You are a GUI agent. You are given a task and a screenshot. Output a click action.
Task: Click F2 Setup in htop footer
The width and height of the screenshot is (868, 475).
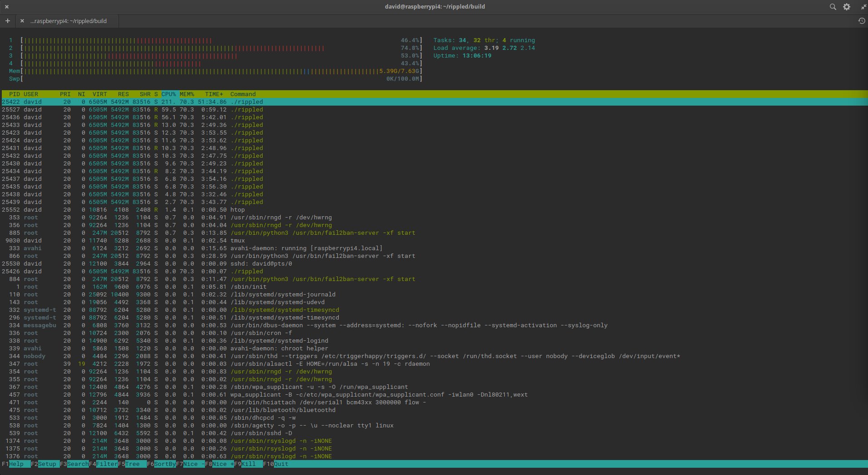pyautogui.click(x=45, y=464)
